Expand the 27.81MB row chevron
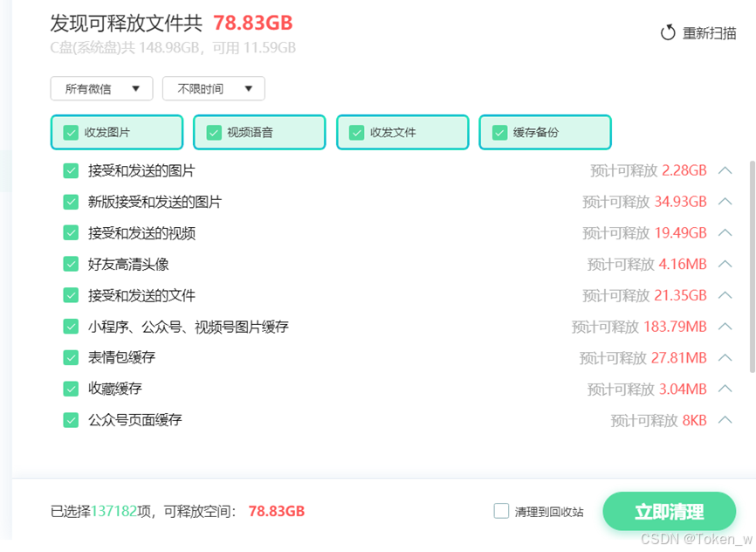The height and width of the screenshot is (552, 756). click(x=725, y=357)
